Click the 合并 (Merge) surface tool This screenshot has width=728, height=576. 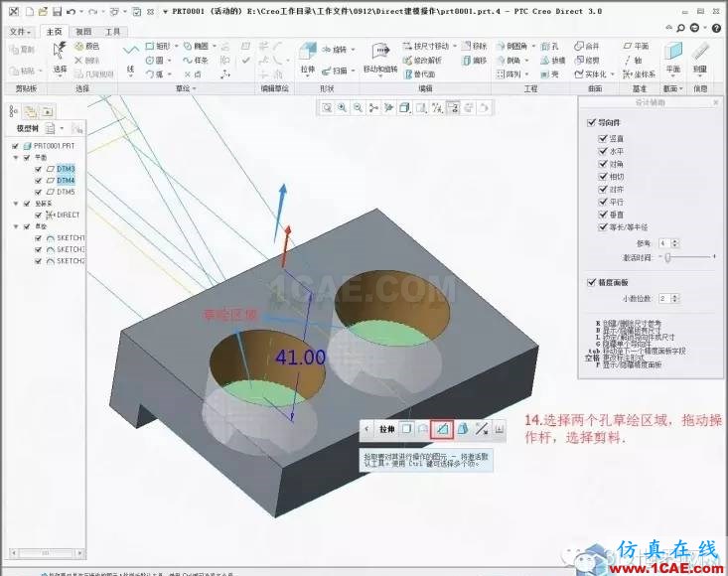(587, 47)
